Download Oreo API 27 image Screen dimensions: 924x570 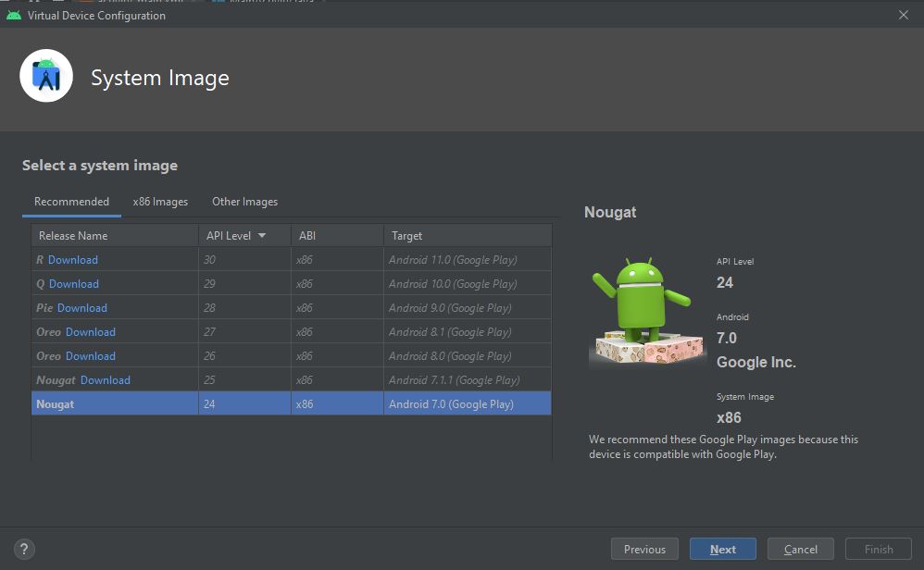point(91,332)
